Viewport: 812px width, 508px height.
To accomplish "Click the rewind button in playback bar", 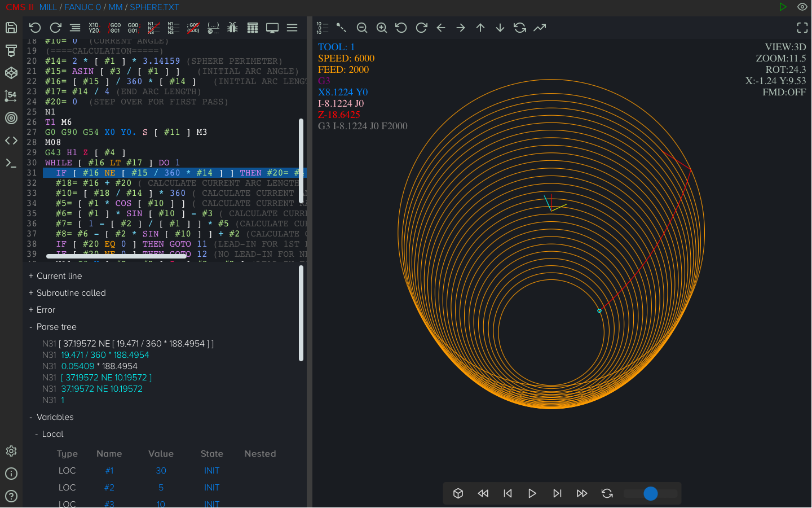I will pyautogui.click(x=483, y=493).
